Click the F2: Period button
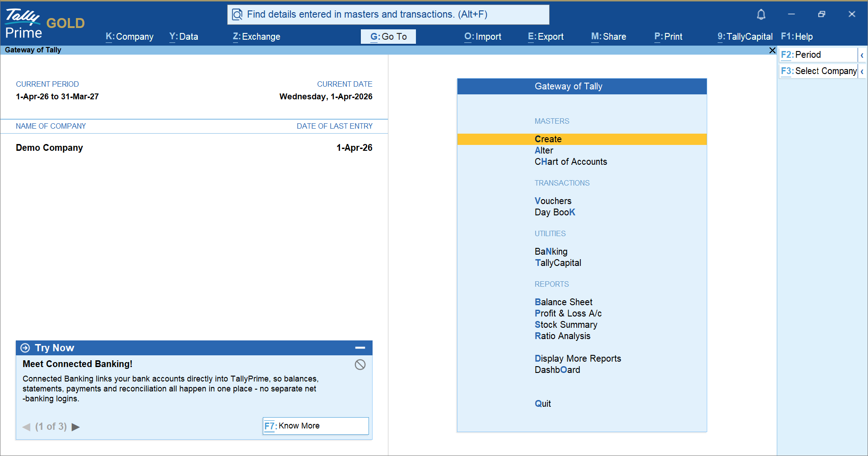Image resolution: width=868 pixels, height=456 pixels. [818, 55]
